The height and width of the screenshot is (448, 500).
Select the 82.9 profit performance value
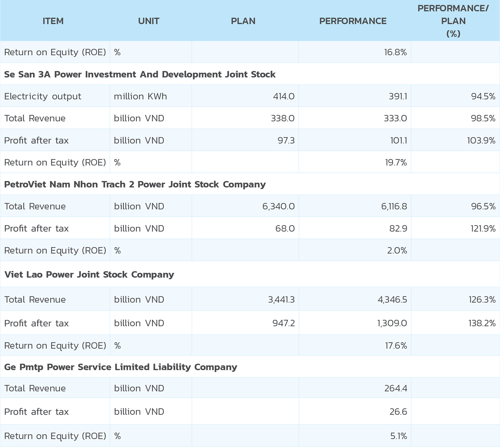point(398,228)
